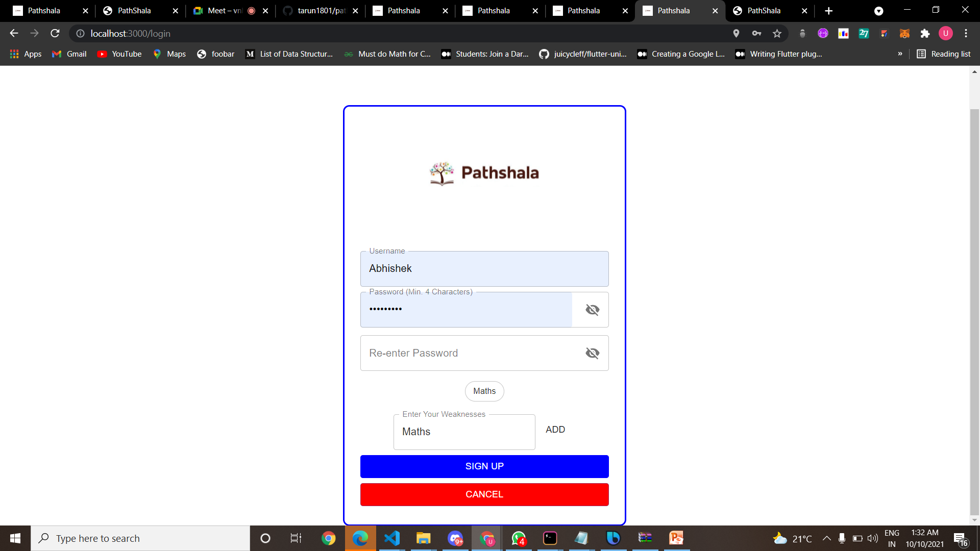
Task: Click ADD next to weaknesses field
Action: pos(555,430)
